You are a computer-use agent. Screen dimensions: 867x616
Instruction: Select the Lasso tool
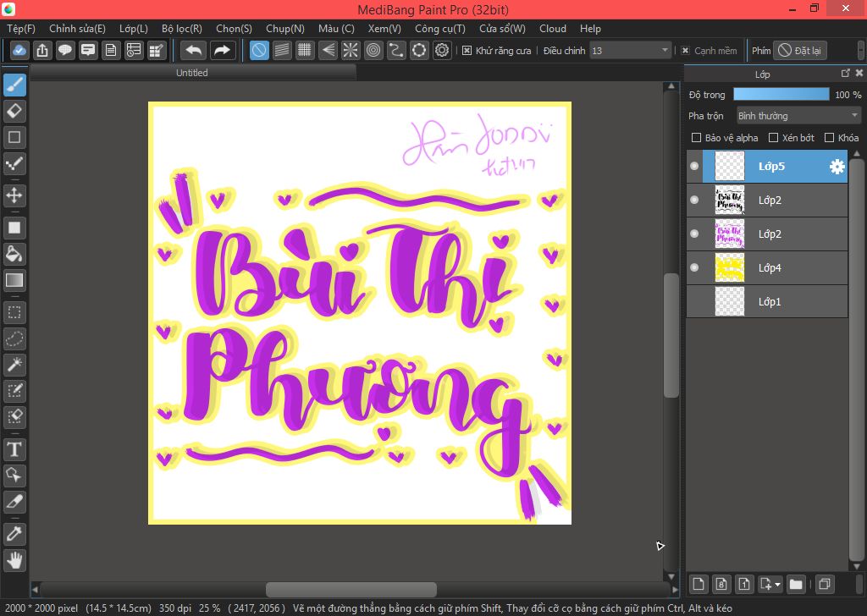tap(14, 338)
